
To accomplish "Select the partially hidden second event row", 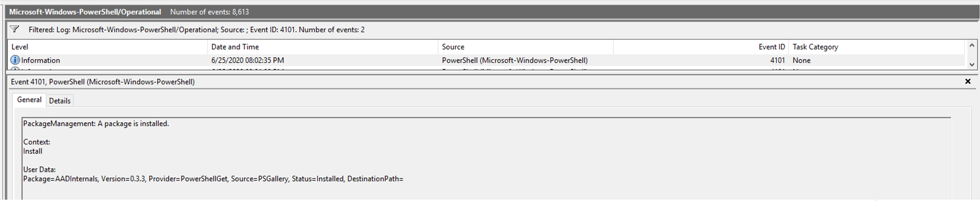I will (x=486, y=68).
